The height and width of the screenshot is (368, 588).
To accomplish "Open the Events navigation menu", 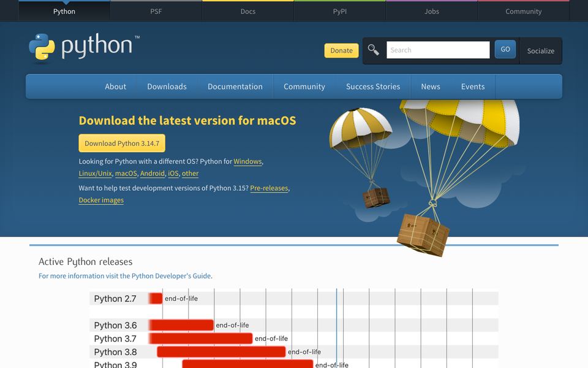I will coord(473,86).
